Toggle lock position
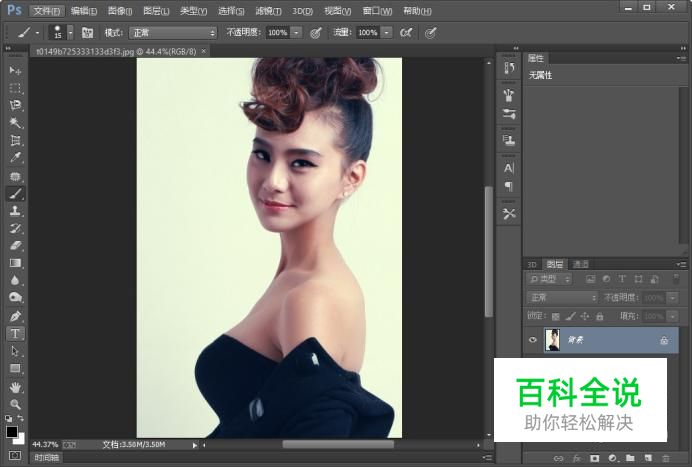Viewport: 692px width, 467px height. (585, 316)
